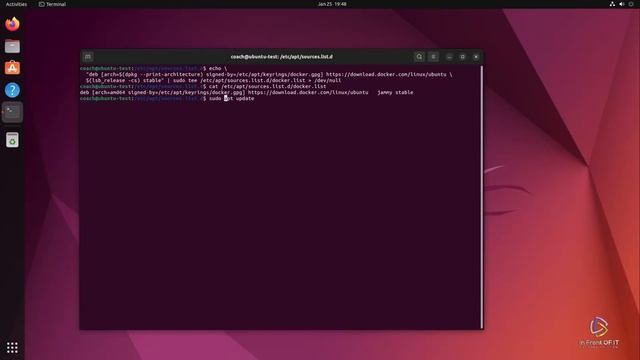
Task: Open the Help dock icon
Action: point(12,90)
